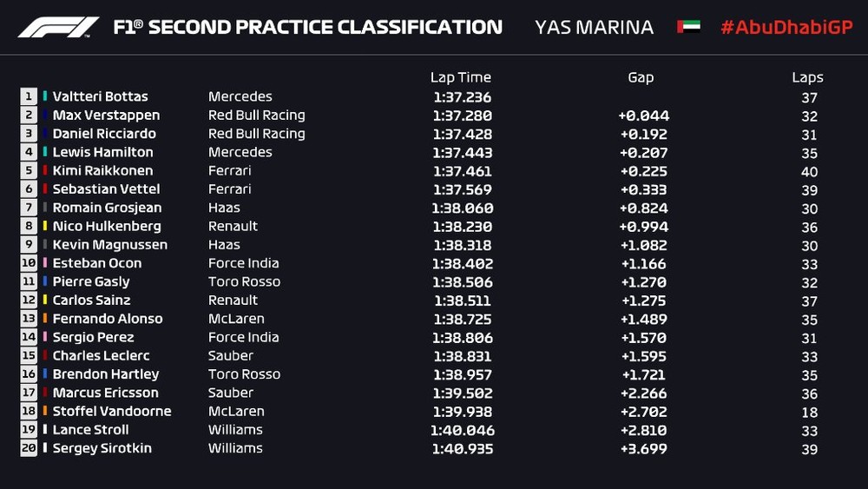The image size is (868, 489).
Task: Click Nico Hulkenberg yellow team color bar
Action: [x=45, y=226]
